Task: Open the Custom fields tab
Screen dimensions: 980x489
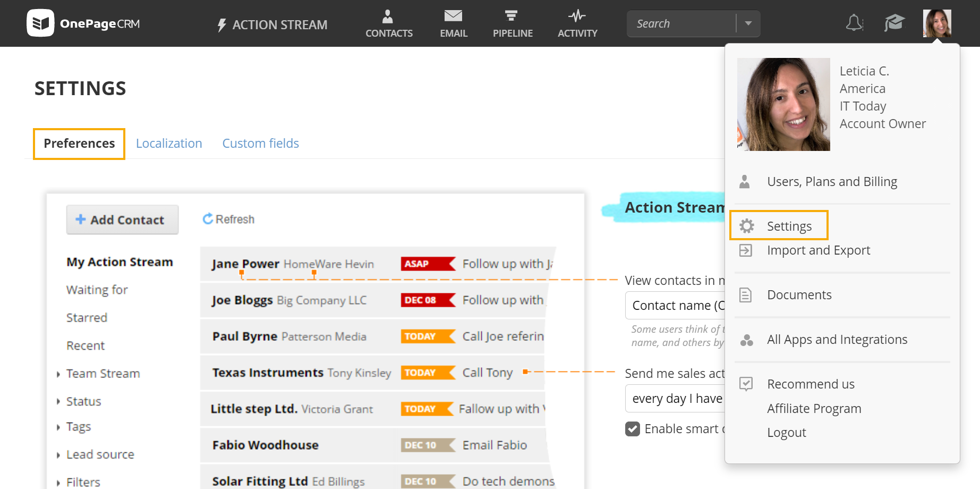Action: click(260, 144)
